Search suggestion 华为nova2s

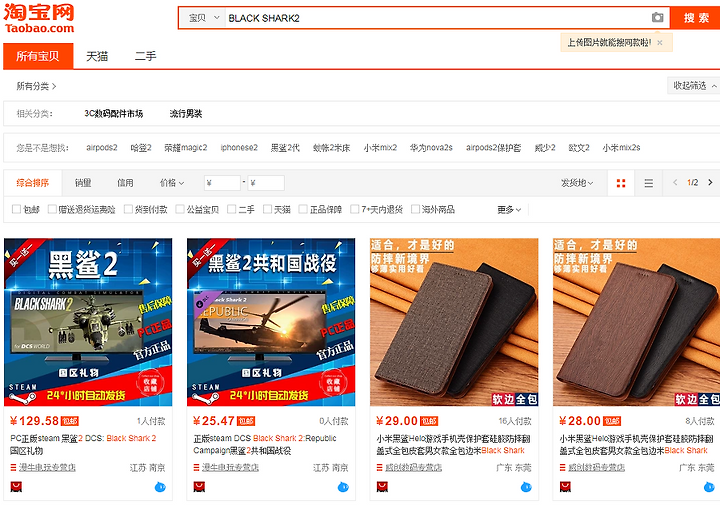tap(431, 148)
